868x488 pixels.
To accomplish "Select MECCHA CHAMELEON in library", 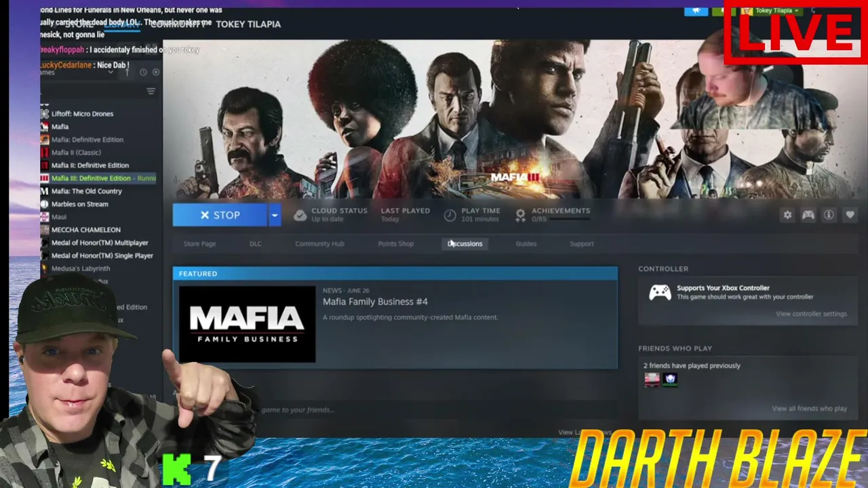I will click(x=86, y=230).
